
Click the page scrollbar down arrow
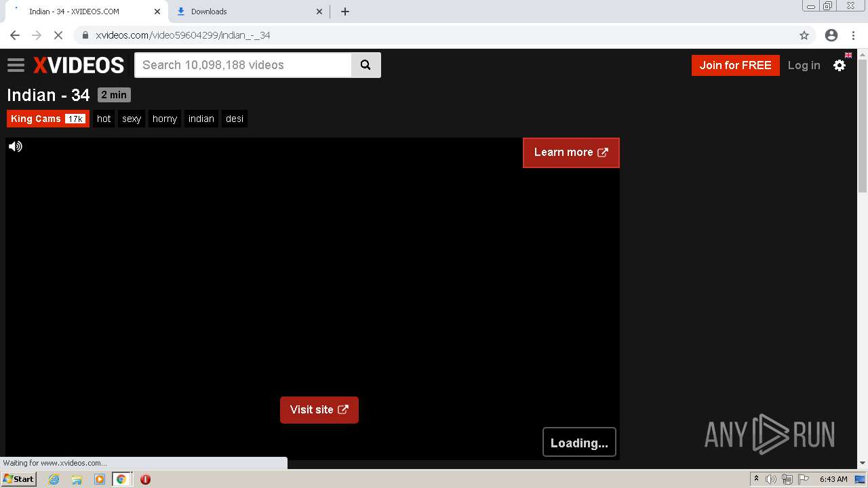click(863, 463)
